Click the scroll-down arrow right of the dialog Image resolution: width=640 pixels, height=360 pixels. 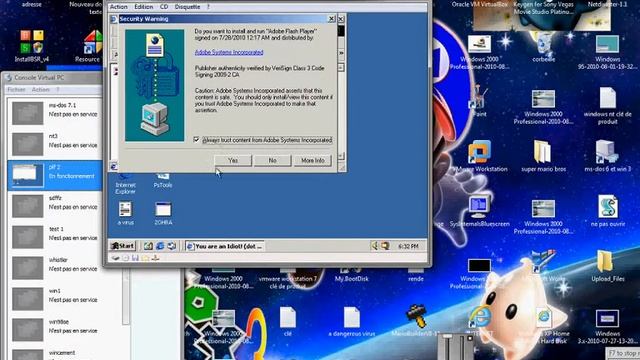coord(341,156)
